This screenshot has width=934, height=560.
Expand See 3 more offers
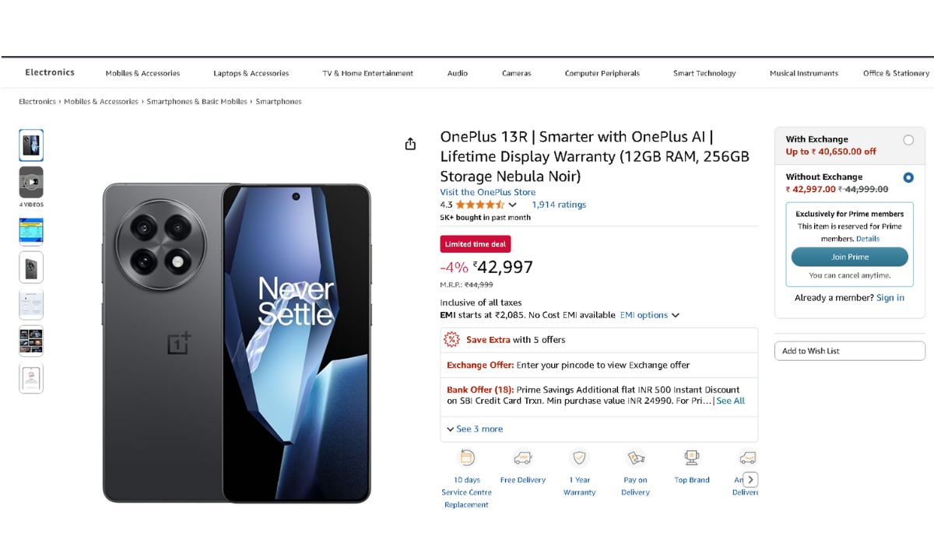[x=475, y=429]
